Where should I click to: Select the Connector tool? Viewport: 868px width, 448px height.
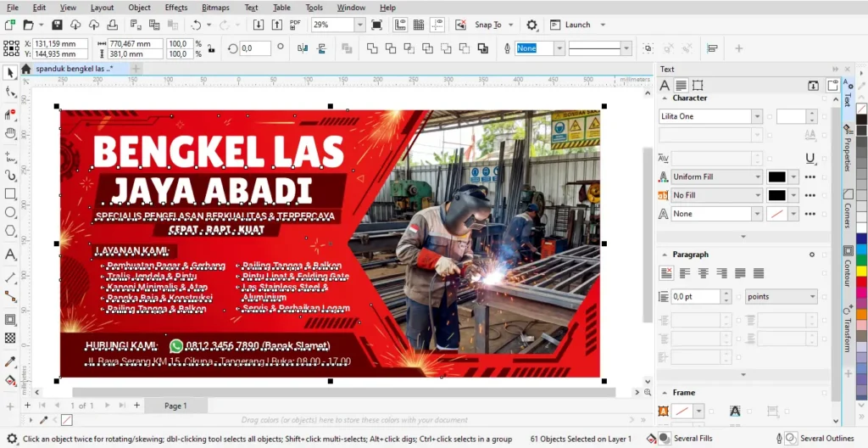[x=10, y=297]
